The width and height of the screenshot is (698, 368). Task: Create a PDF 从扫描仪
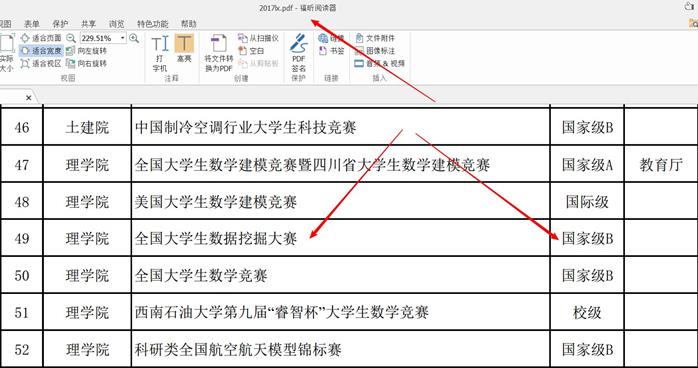258,38
